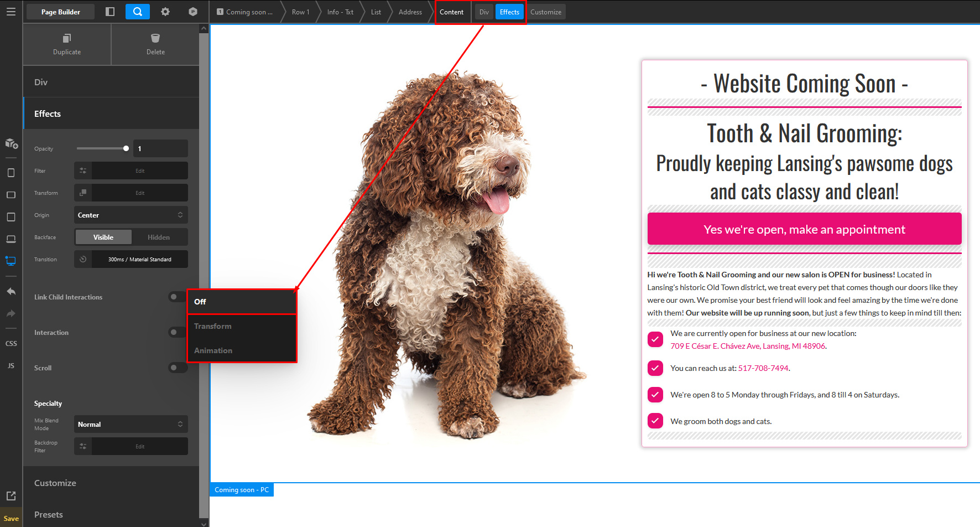Click the inspector search magnifier icon
Viewport: 980px width, 527px height.
(x=137, y=12)
